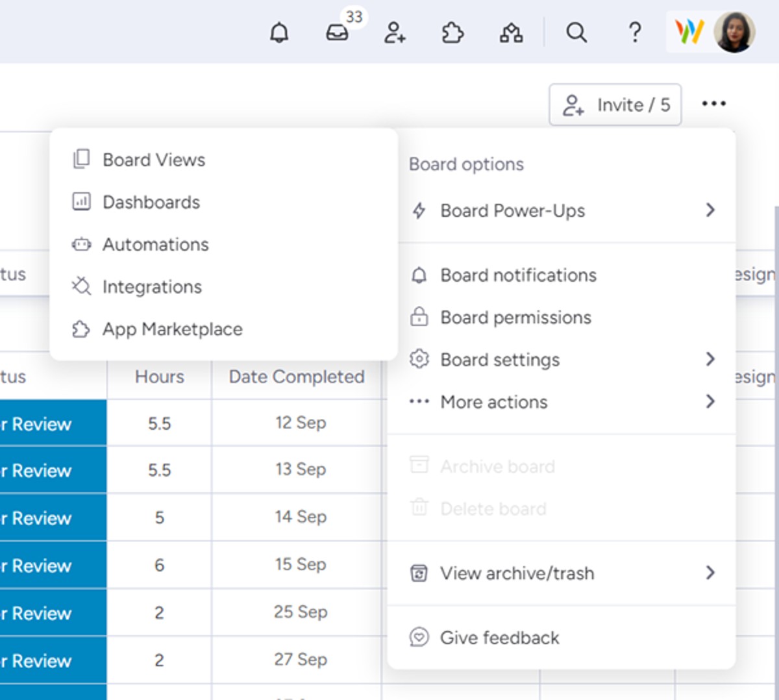Open the user profile avatar
The image size is (779, 700).
pyautogui.click(x=734, y=32)
